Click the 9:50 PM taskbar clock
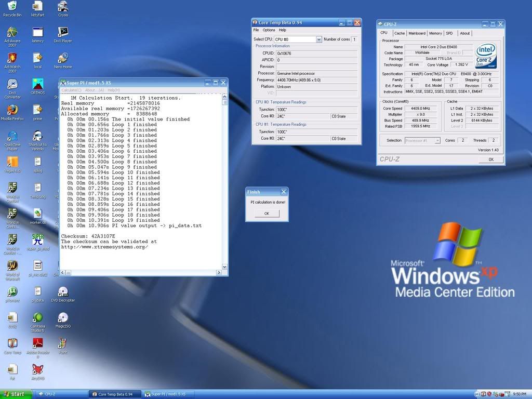Viewport: 532px width, 399px height. click(x=520, y=394)
